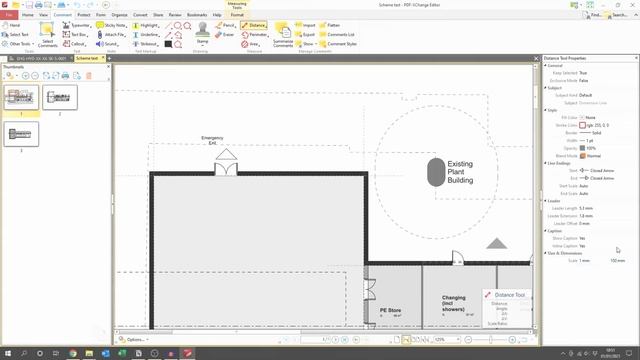Toggle the Inline Caption value Yes
This screenshot has width=640, height=360.
[x=582, y=246]
